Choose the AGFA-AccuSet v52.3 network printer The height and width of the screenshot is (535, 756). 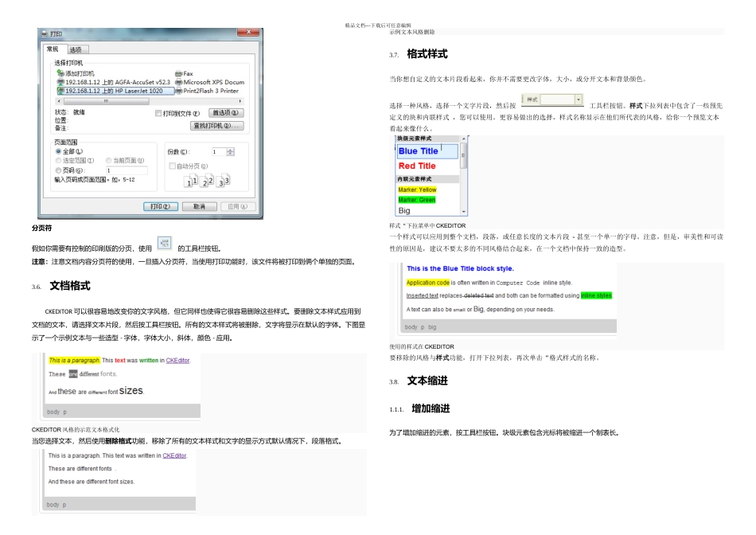pyautogui.click(x=114, y=82)
